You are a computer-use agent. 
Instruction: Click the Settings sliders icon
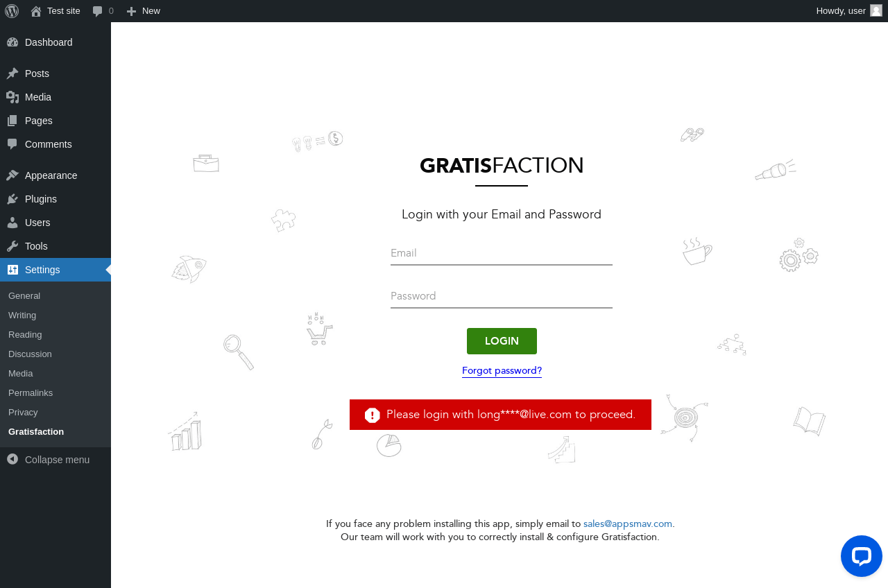[x=12, y=270]
